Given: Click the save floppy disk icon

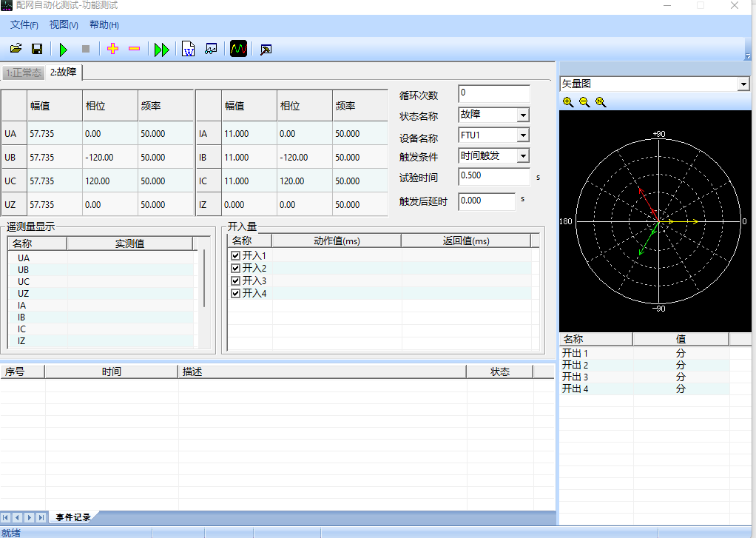Looking at the screenshot, I should pyautogui.click(x=36, y=49).
